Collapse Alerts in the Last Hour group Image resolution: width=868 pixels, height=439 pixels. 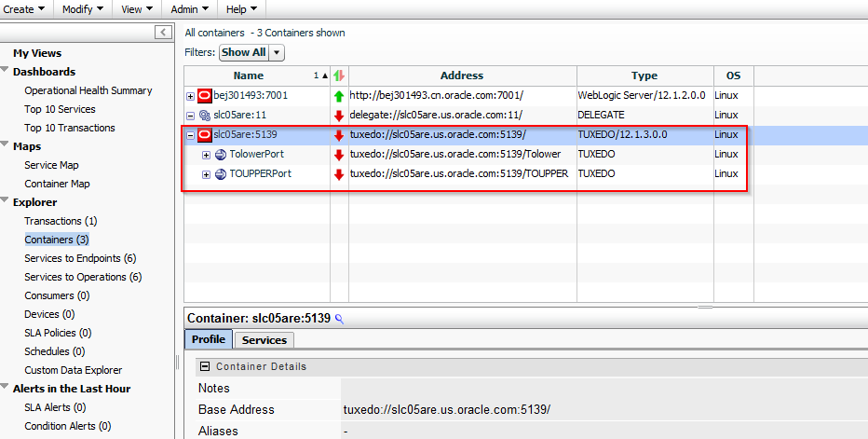pos(5,387)
